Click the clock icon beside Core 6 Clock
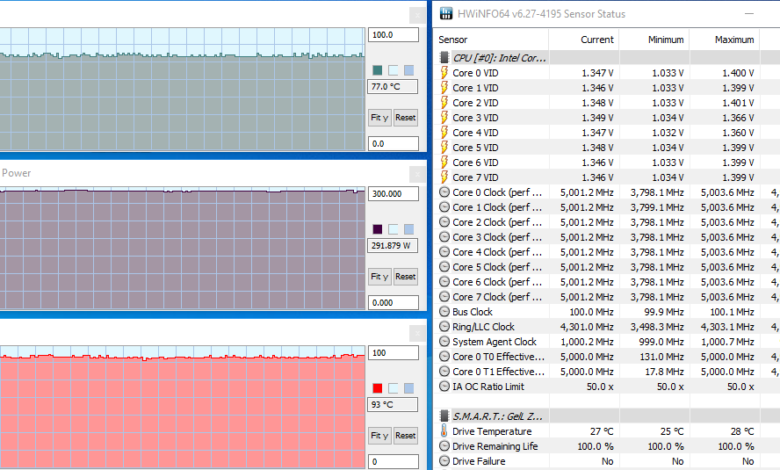The image size is (780, 470). [x=444, y=282]
